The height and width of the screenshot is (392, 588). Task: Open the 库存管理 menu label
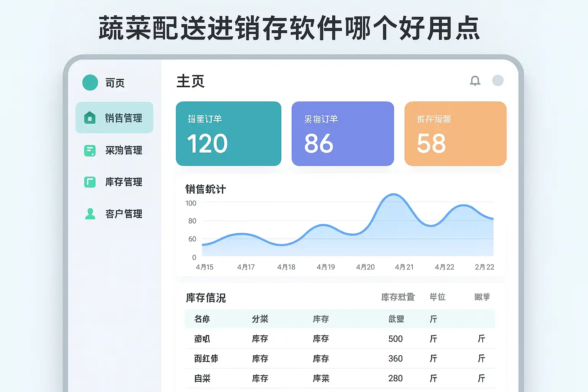coord(124,182)
